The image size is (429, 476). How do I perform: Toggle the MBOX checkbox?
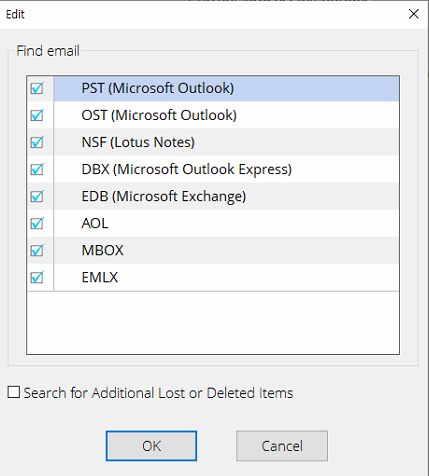coord(37,251)
